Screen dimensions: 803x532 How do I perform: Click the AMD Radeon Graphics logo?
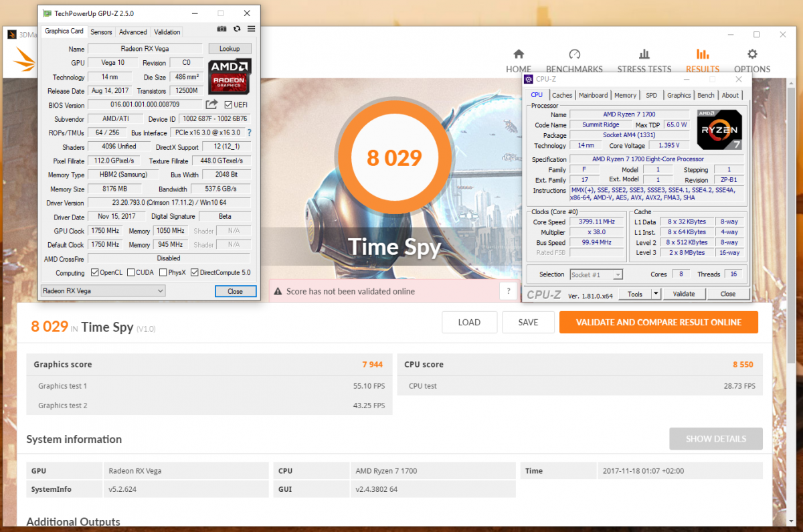click(230, 76)
